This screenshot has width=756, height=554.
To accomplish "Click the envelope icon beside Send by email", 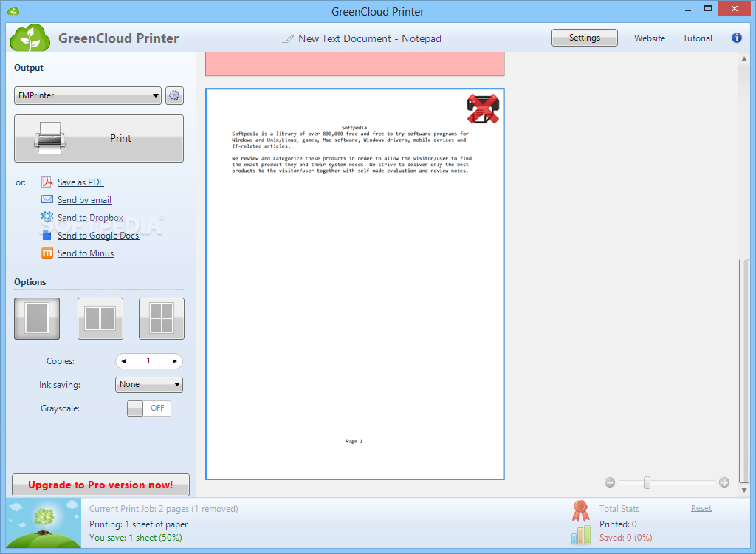I will coord(47,199).
